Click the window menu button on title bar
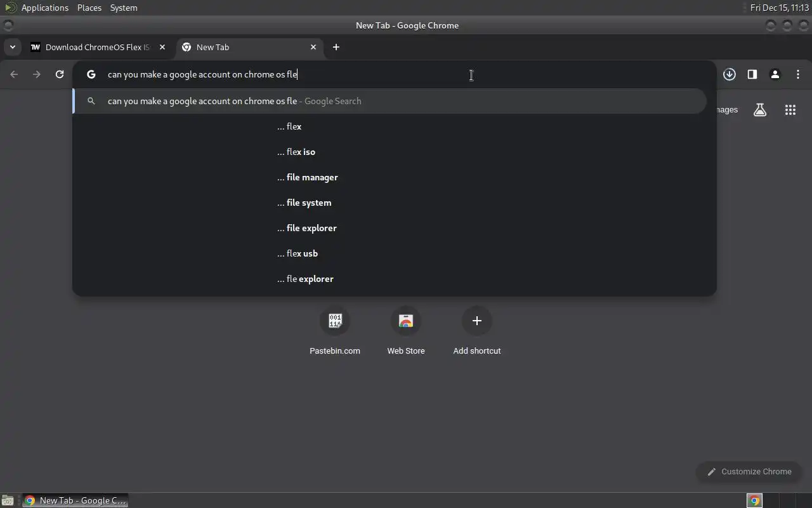The height and width of the screenshot is (508, 812). 8,25
